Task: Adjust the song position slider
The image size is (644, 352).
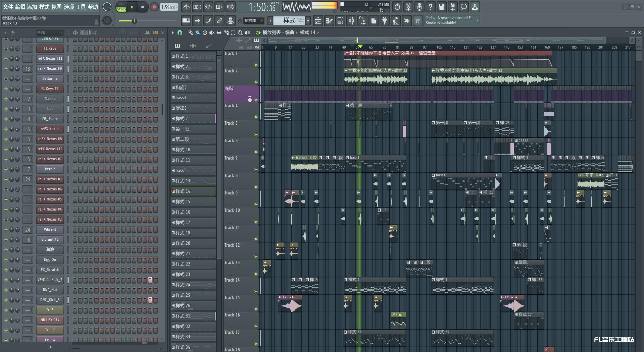Action: (x=148, y=21)
